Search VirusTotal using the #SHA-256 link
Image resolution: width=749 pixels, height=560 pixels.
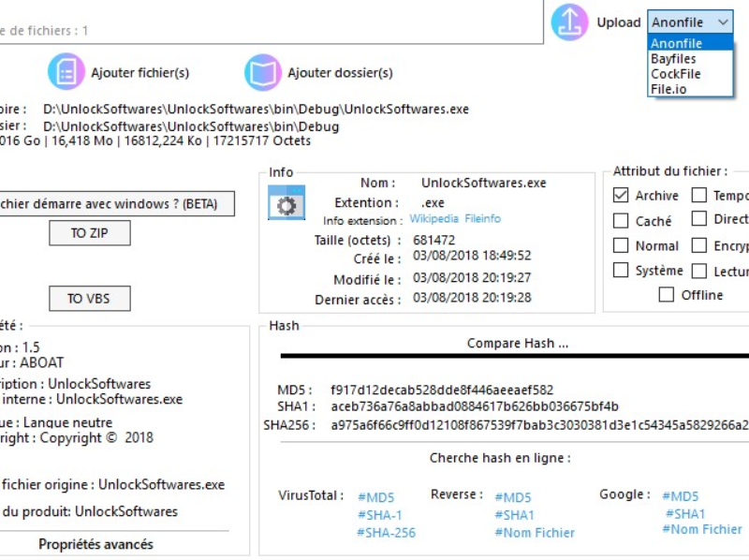(386, 533)
